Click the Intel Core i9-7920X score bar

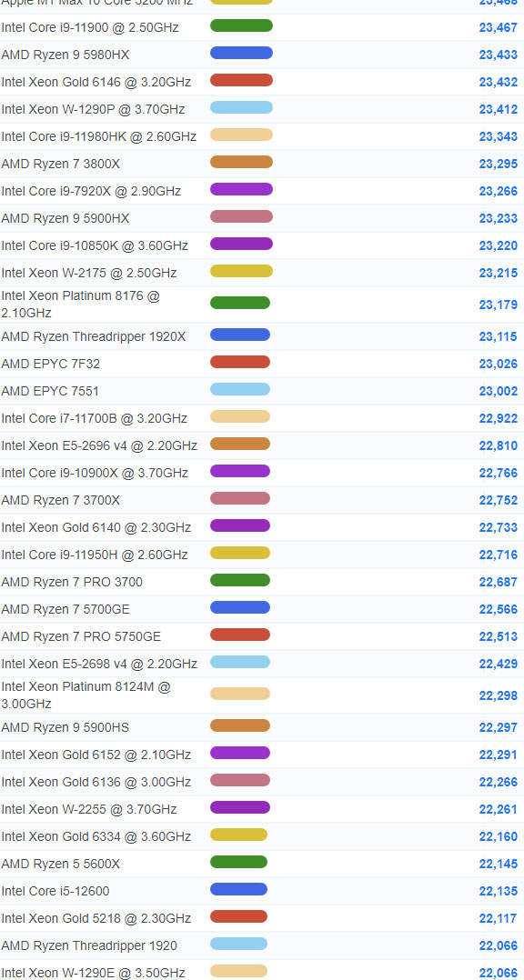click(241, 189)
